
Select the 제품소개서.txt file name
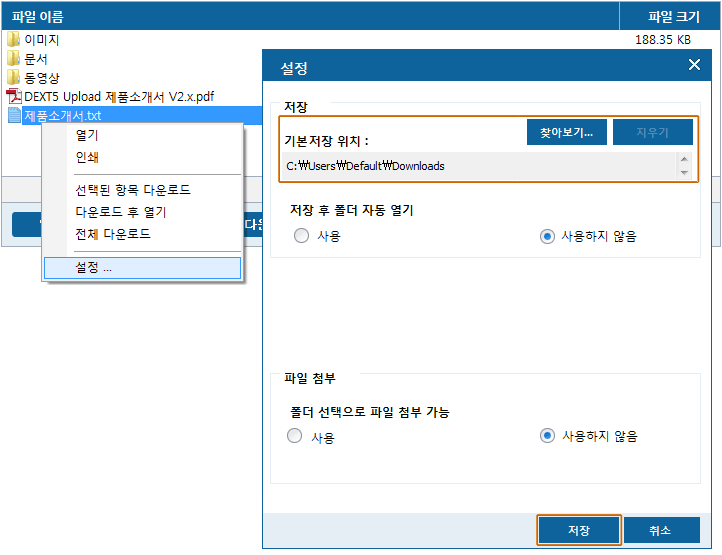coord(63,116)
